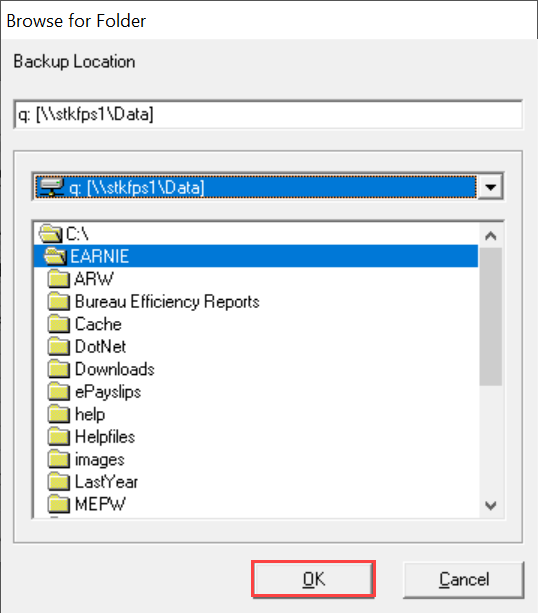Select the C:\ root folder text
Viewport: 538px width, 613px height.
pyautogui.click(x=77, y=234)
